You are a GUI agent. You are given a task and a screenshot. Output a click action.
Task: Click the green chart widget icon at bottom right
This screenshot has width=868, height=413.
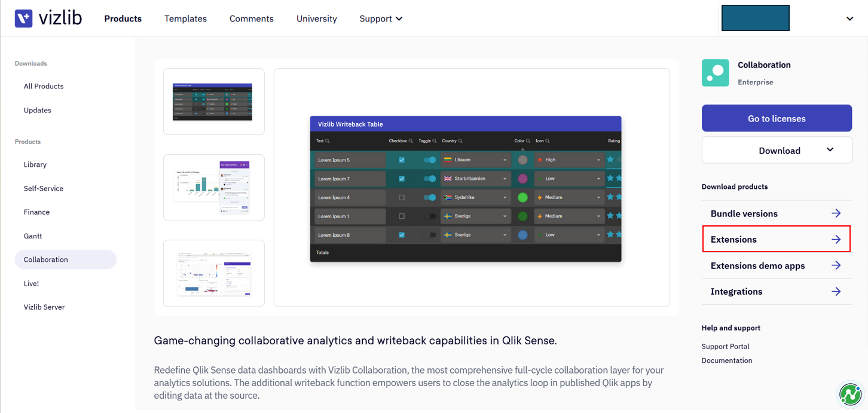click(850, 394)
